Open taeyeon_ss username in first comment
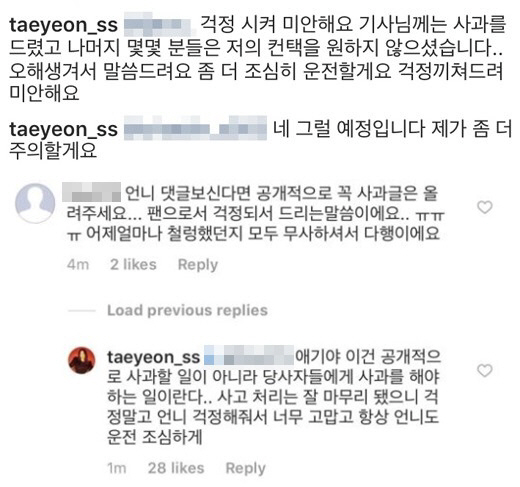Viewport: 520px width, 487px height. click(x=63, y=25)
